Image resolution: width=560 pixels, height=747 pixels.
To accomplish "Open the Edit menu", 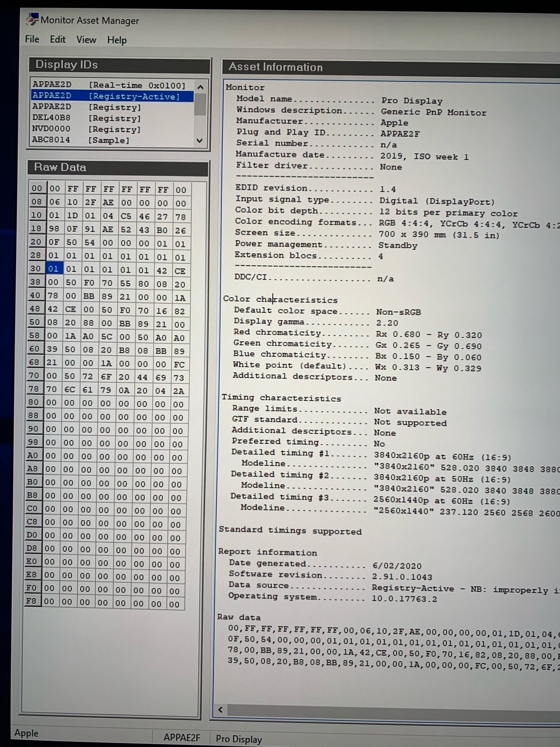I will tap(58, 39).
